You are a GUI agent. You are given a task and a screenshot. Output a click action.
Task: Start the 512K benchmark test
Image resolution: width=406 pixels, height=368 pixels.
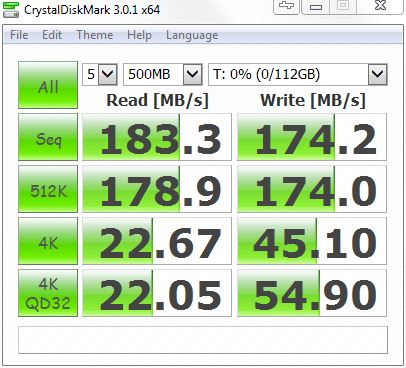48,189
